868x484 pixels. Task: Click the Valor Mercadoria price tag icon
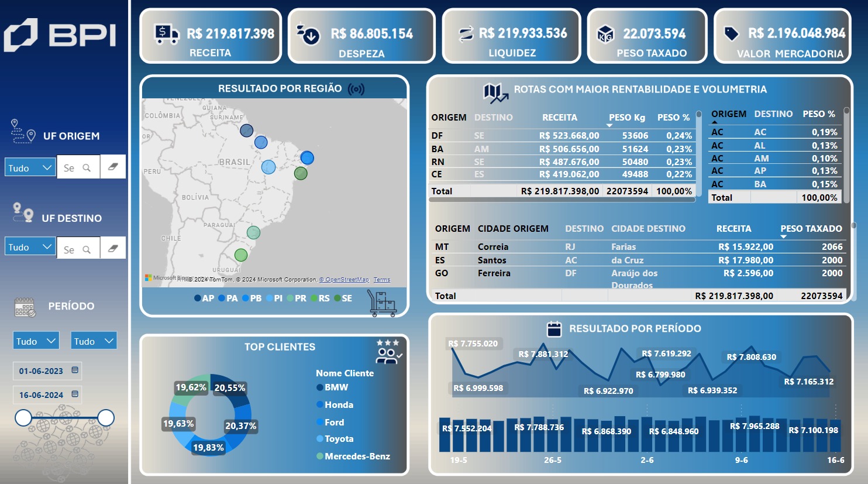tap(731, 33)
